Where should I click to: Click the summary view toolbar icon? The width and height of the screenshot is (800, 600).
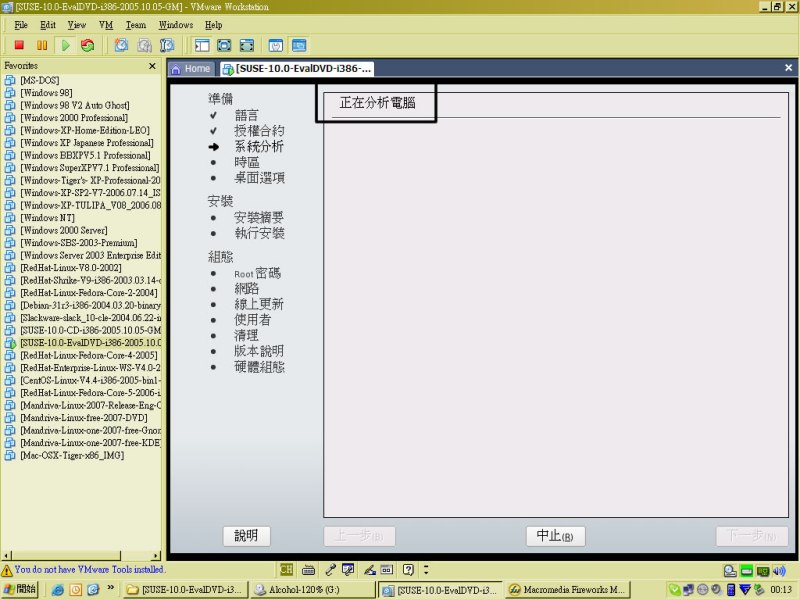point(276,45)
